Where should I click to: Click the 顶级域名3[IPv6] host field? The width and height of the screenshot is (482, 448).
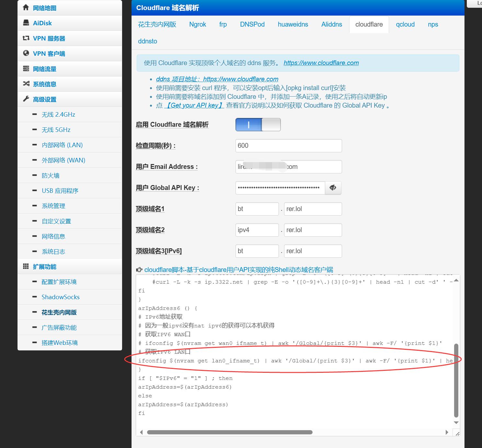click(257, 251)
